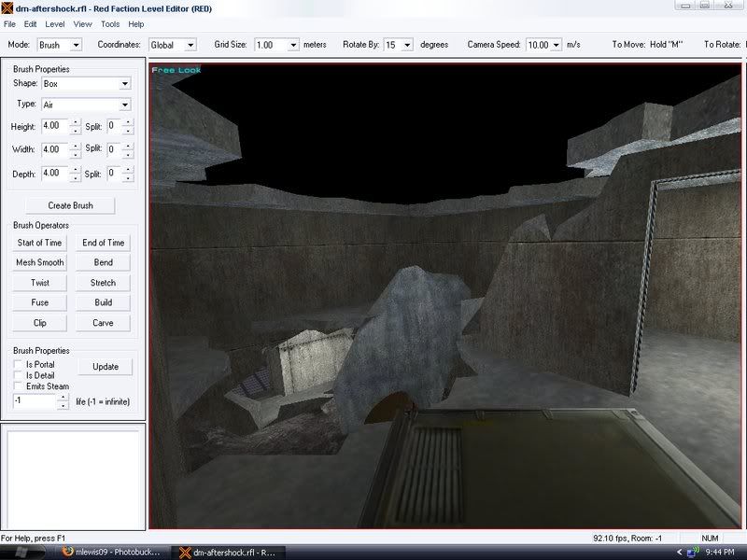This screenshot has width=747, height=560.
Task: Apply the Bend brush operator
Action: click(x=104, y=262)
